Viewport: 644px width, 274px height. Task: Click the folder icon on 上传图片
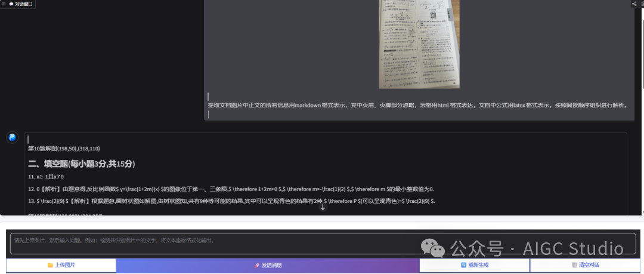coord(50,266)
